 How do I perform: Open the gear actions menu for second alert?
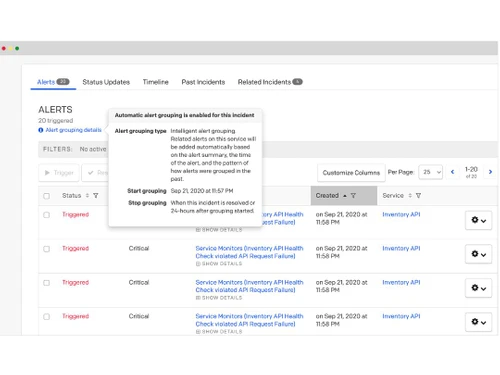[478, 254]
